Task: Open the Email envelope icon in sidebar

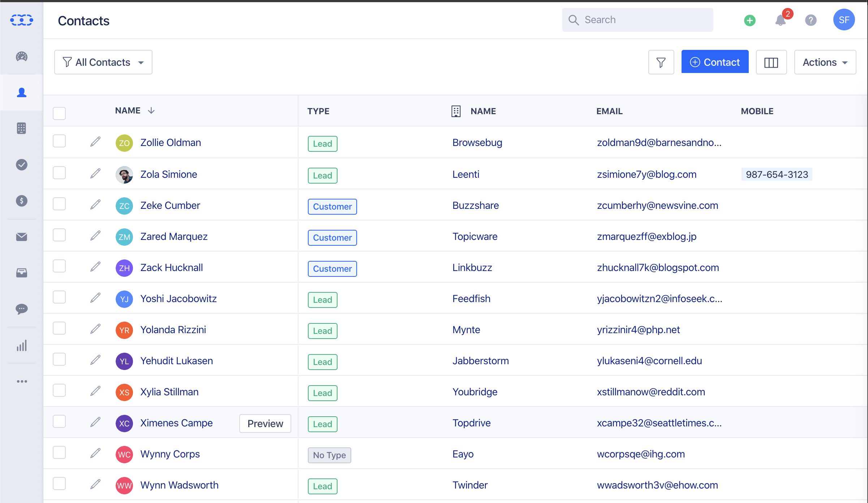Action: [x=22, y=237]
